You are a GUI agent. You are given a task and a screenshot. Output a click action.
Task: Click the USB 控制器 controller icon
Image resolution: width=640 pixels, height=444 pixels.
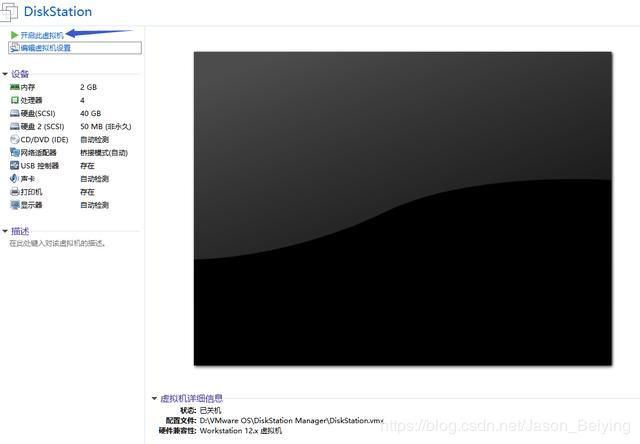tap(14, 166)
